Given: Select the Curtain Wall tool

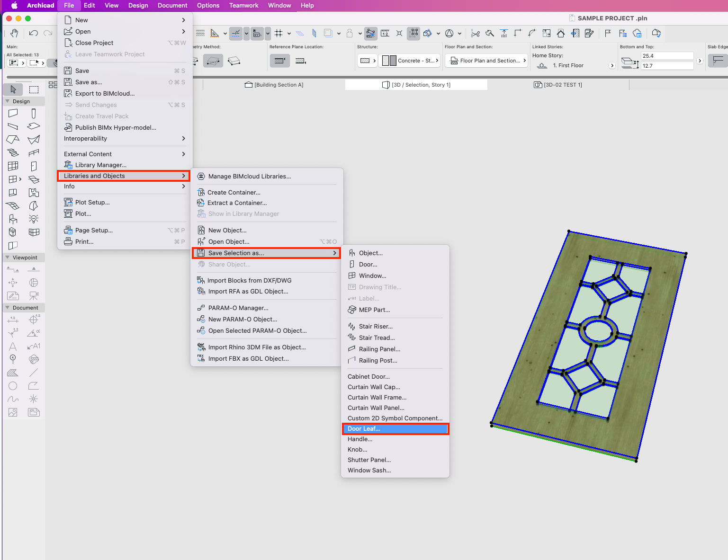Looking at the screenshot, I should coord(13,166).
